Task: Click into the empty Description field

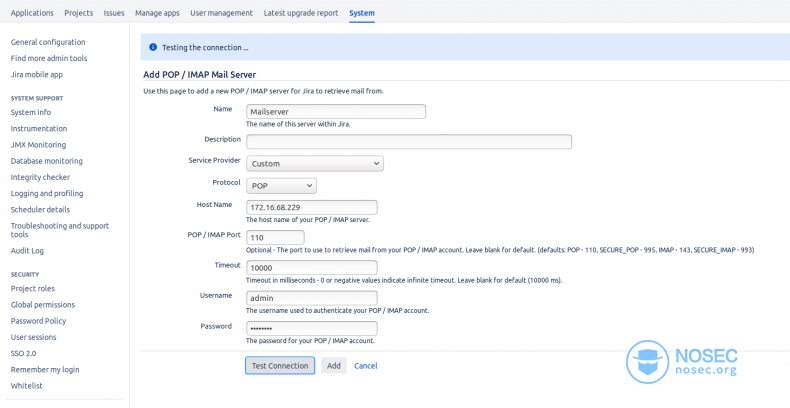Action: pos(409,142)
